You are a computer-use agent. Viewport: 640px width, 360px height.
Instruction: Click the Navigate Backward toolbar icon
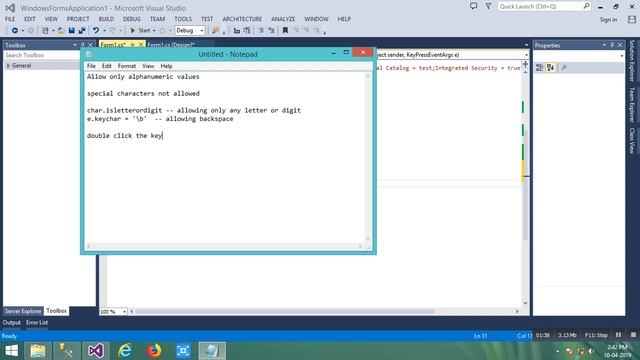coord(15,31)
